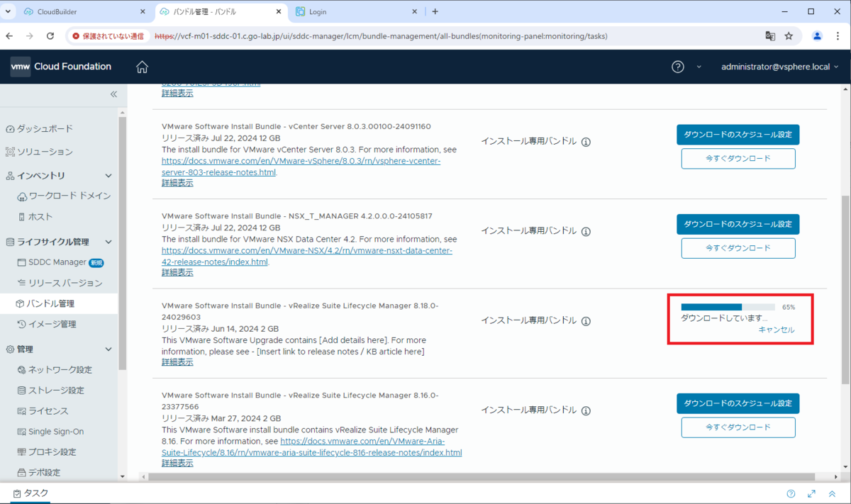Image resolution: width=851 pixels, height=504 pixels.
Task: Collapse the インベントリ section
Action: click(x=109, y=176)
